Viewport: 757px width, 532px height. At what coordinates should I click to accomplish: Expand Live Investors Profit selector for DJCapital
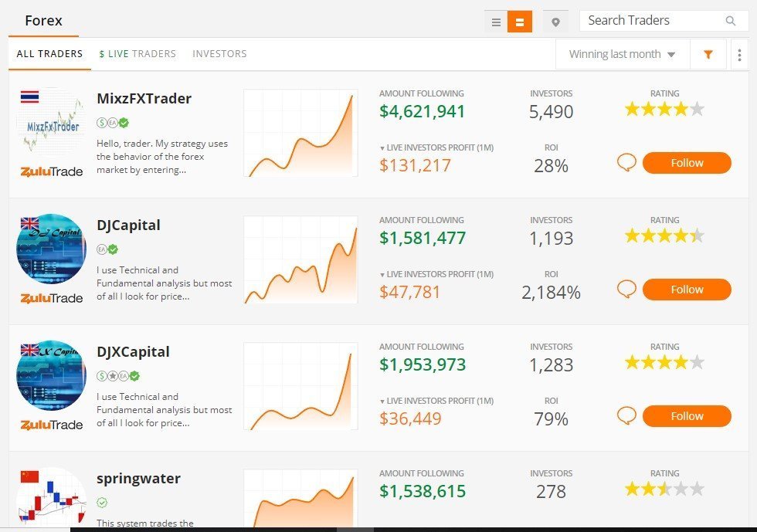click(x=436, y=274)
